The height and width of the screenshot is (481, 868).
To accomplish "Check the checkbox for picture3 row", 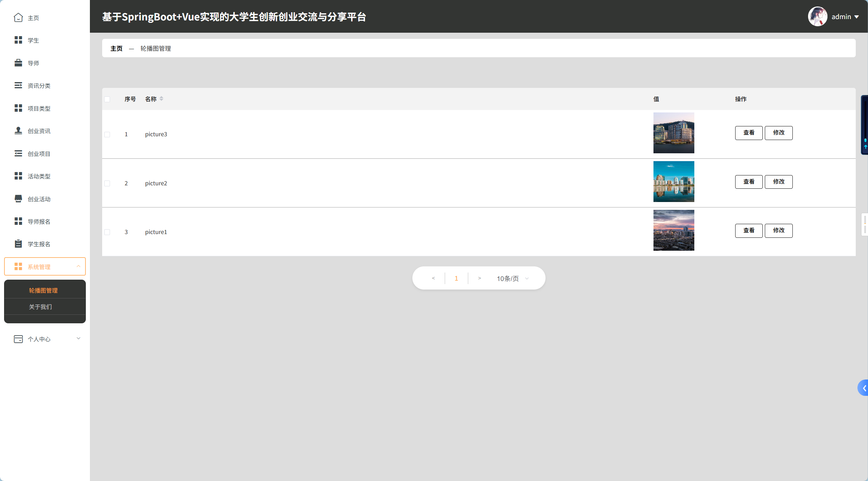I will 107,134.
